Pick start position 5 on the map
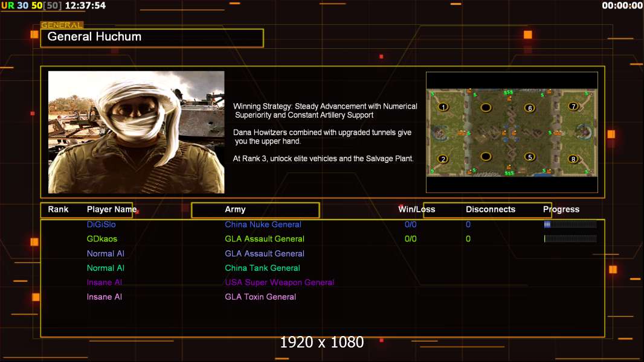 pos(530,157)
